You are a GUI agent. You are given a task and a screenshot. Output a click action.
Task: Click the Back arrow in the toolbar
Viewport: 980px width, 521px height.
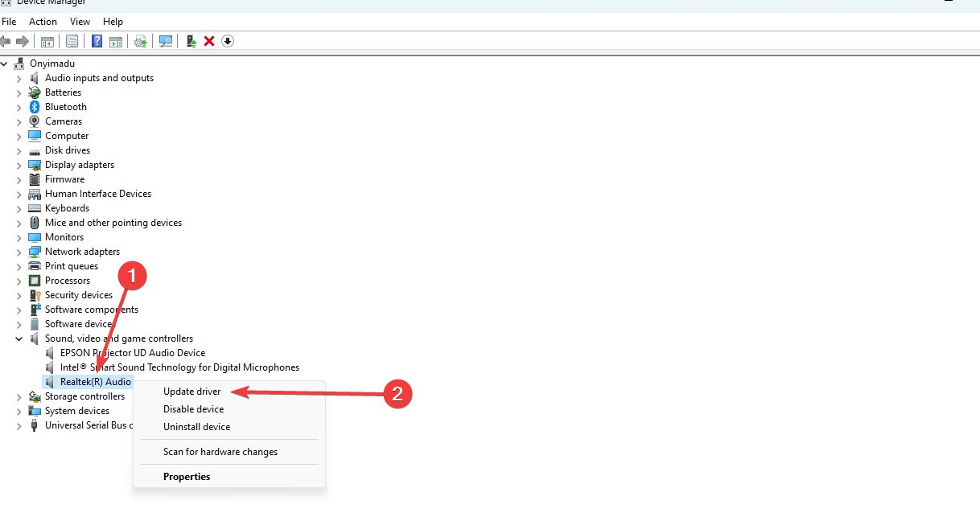[x=6, y=41]
